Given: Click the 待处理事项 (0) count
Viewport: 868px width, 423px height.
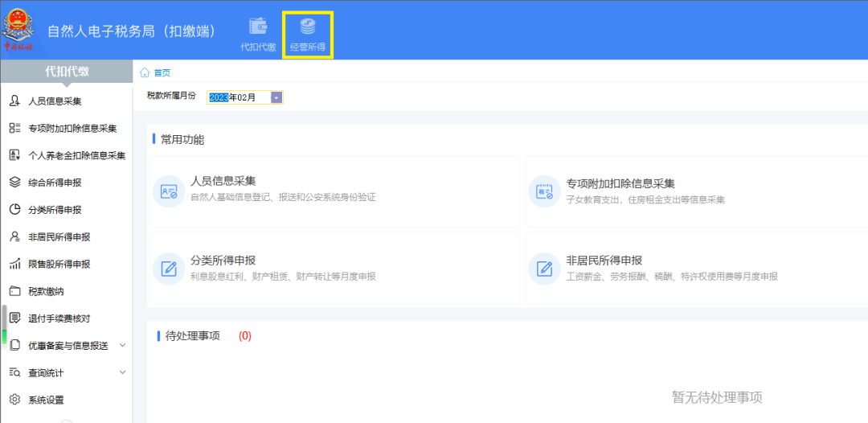Looking at the screenshot, I should tap(244, 336).
